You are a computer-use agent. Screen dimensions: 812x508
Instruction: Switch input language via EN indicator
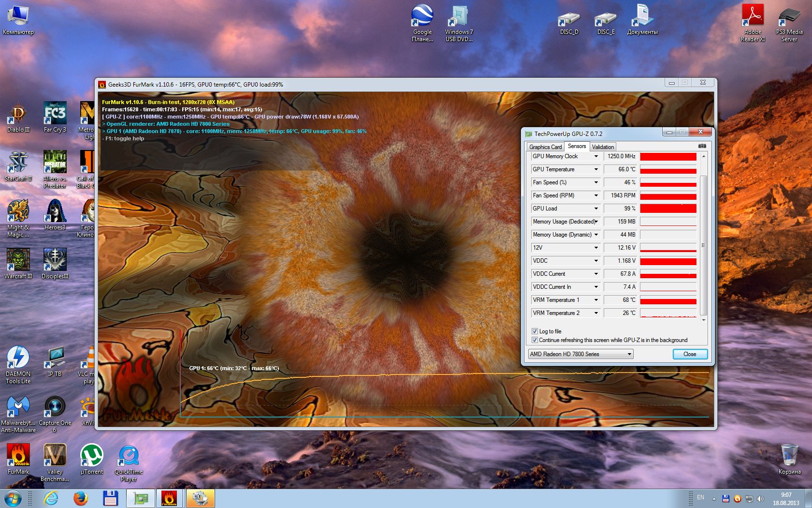(x=700, y=497)
